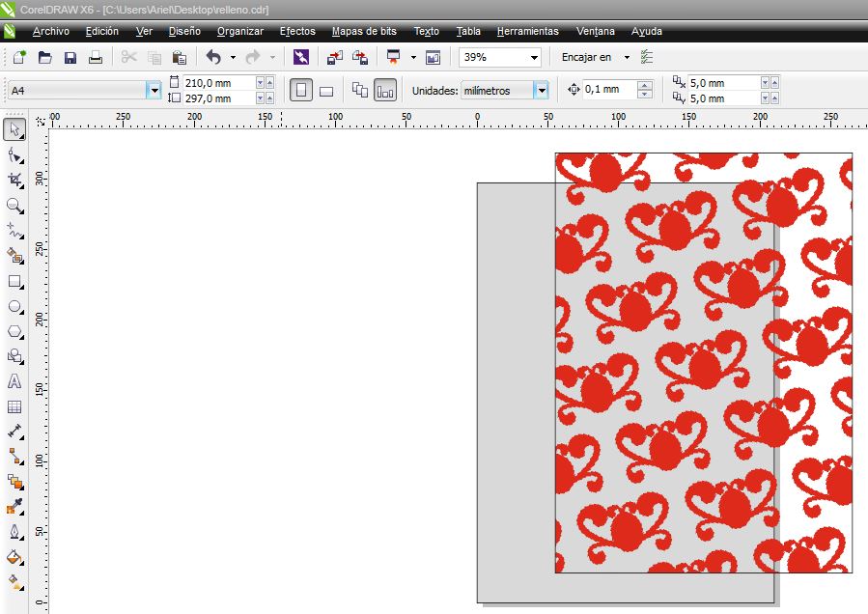Select the Shape edit tool
This screenshot has height=614, width=868.
click(14, 155)
